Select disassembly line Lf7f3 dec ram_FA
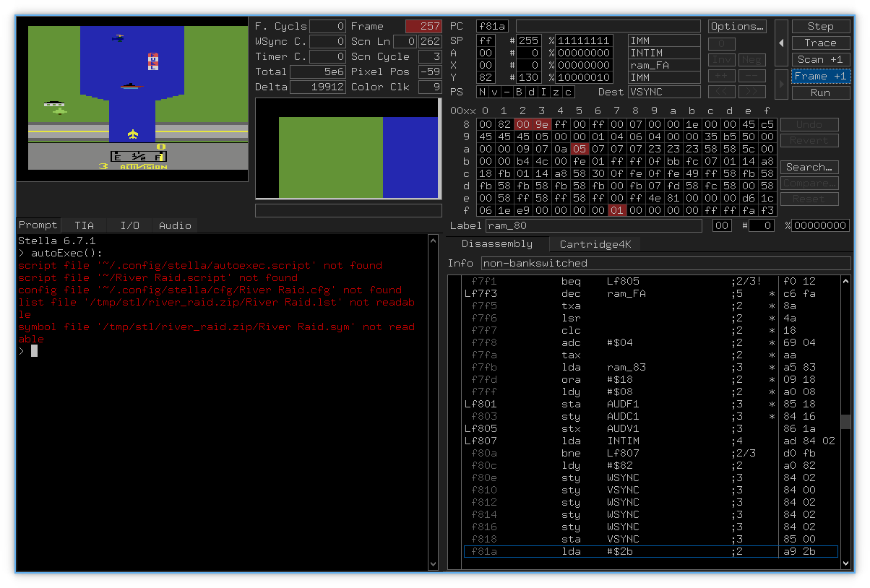Image resolution: width=870 pixels, height=588 pixels. 650,293
